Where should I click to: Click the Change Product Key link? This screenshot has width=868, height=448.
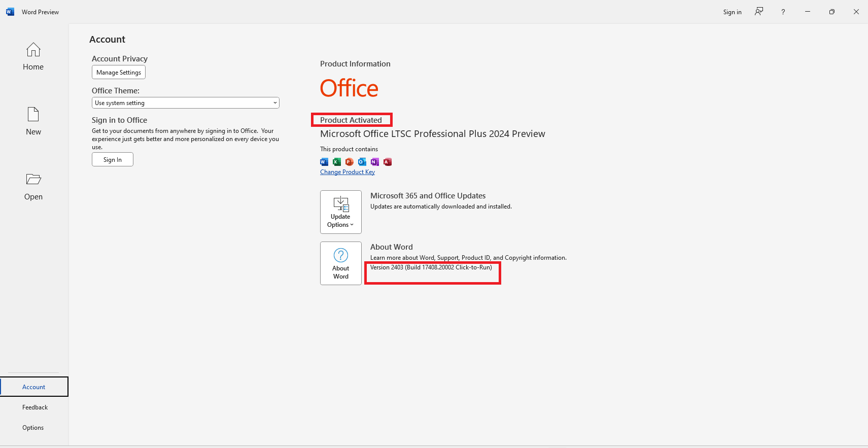click(348, 172)
